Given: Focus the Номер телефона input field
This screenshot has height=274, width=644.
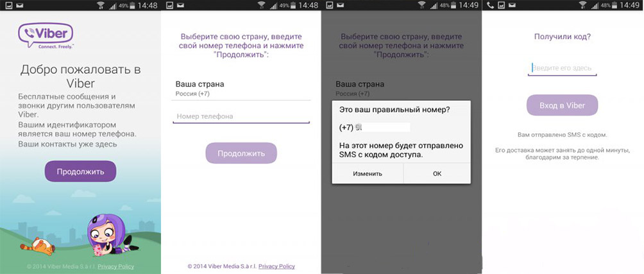Looking at the screenshot, I should 242,116.
